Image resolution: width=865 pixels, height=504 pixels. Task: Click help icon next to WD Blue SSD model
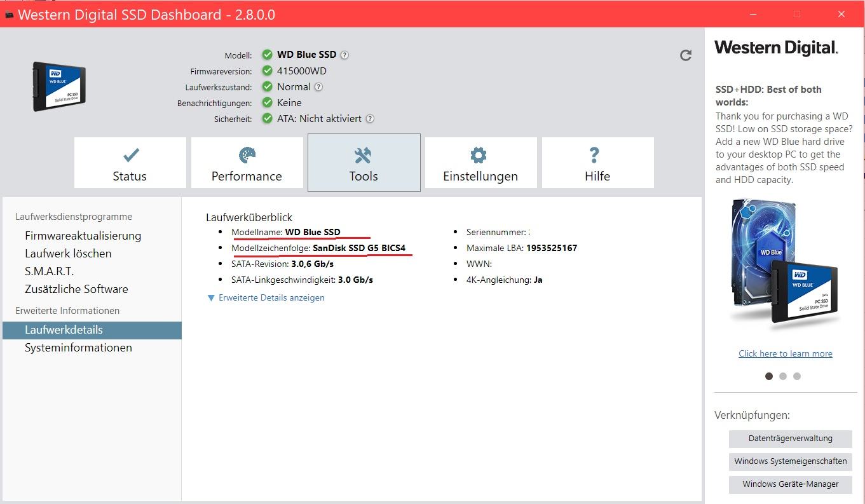click(x=344, y=55)
